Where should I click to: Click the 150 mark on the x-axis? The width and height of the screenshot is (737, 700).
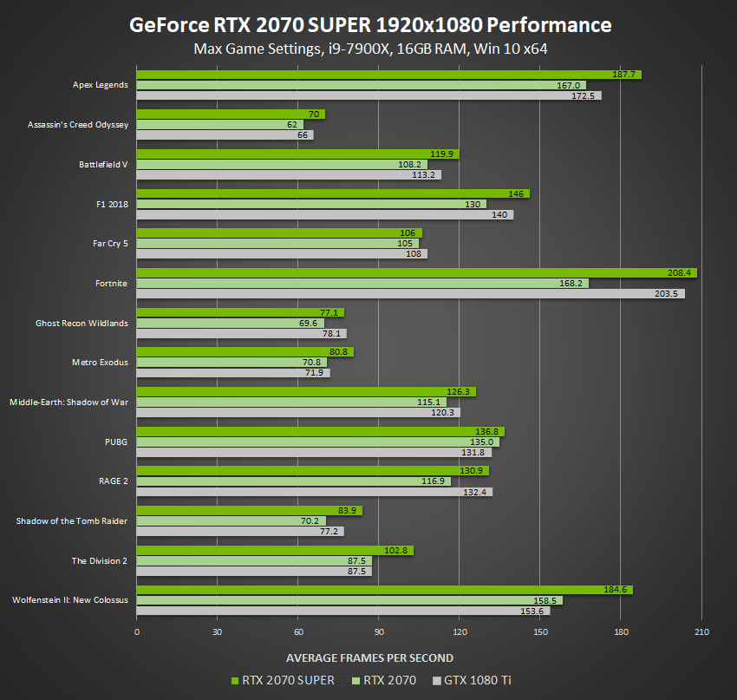[540, 631]
